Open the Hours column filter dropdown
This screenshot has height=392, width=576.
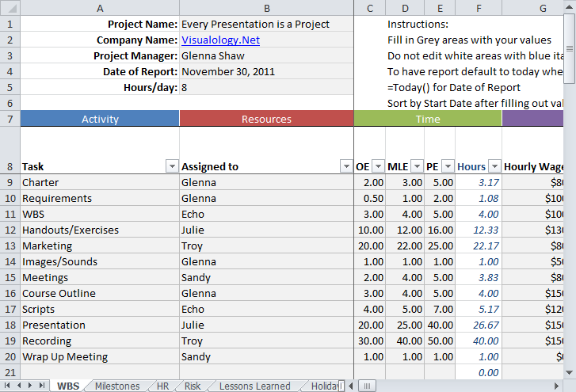(x=494, y=166)
